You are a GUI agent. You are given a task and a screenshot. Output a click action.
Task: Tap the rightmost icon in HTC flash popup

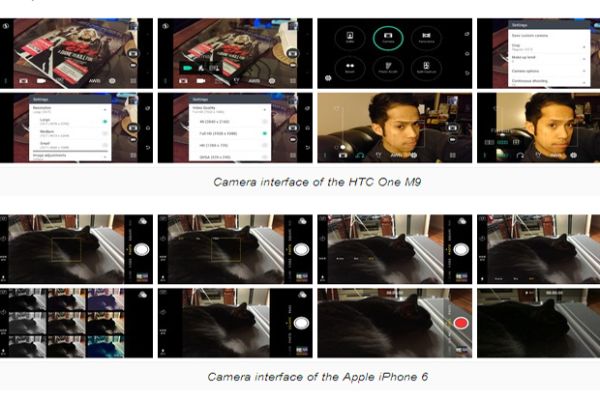214,68
